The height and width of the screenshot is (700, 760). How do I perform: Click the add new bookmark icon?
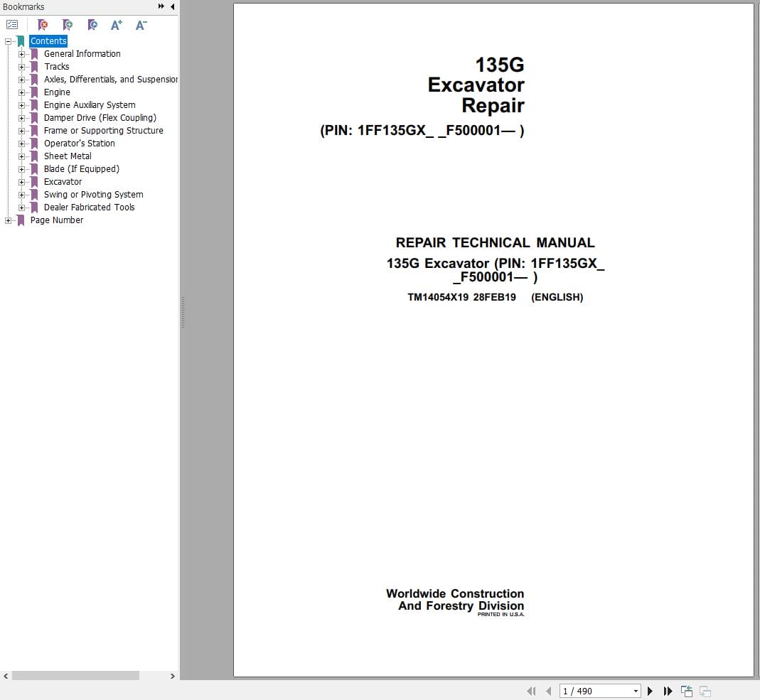(68, 25)
